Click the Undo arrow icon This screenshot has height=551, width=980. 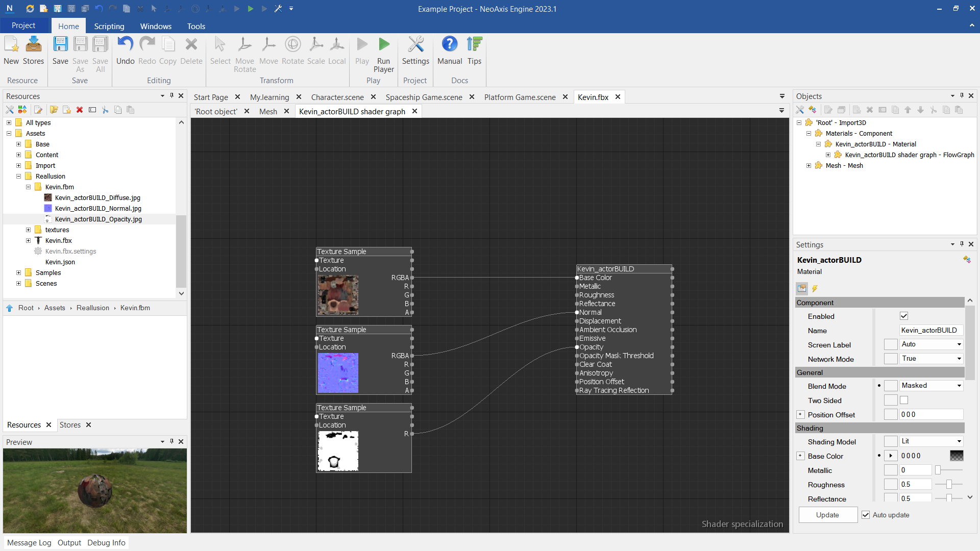tap(125, 45)
